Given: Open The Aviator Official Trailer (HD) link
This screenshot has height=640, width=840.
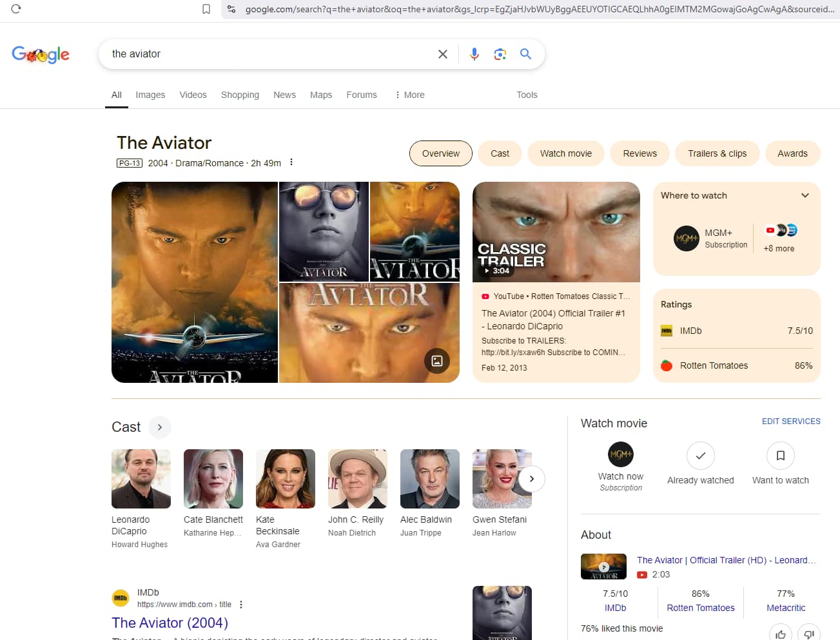Looking at the screenshot, I should point(727,560).
